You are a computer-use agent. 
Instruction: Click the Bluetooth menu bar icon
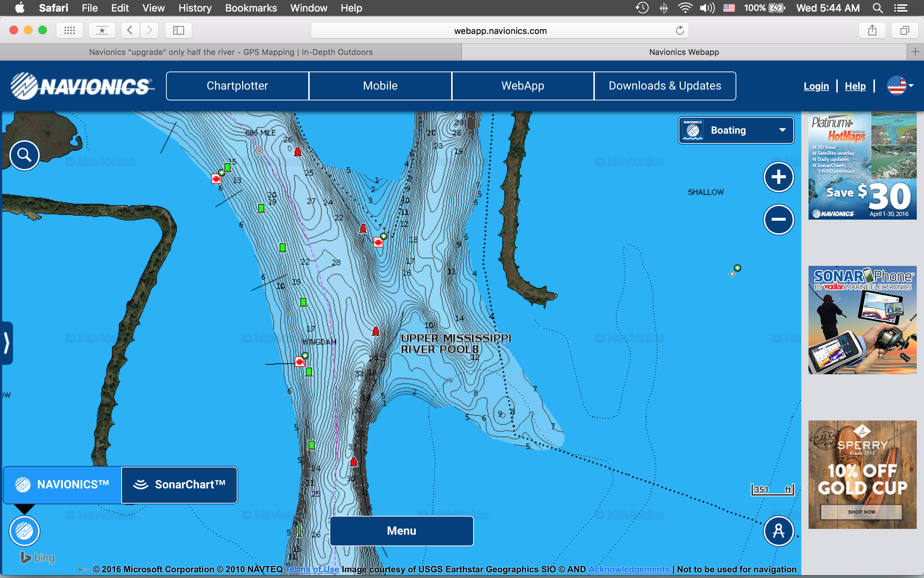tap(664, 8)
